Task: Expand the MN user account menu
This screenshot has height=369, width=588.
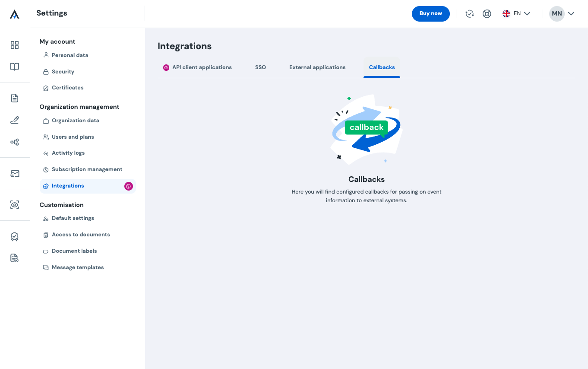Action: click(562, 14)
